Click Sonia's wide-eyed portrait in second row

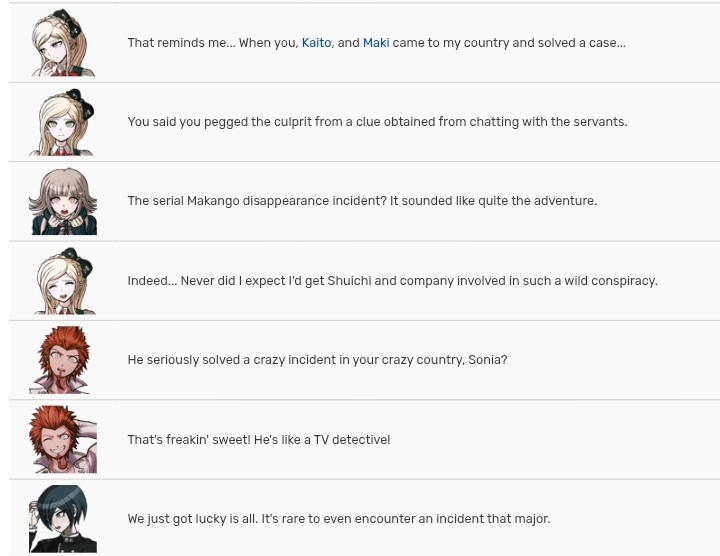click(x=63, y=122)
